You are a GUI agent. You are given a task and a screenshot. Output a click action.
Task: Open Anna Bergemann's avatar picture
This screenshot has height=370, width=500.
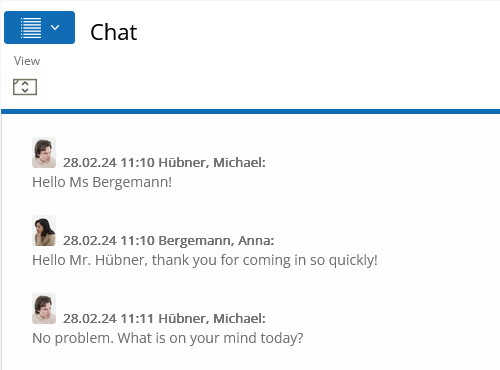(44, 231)
